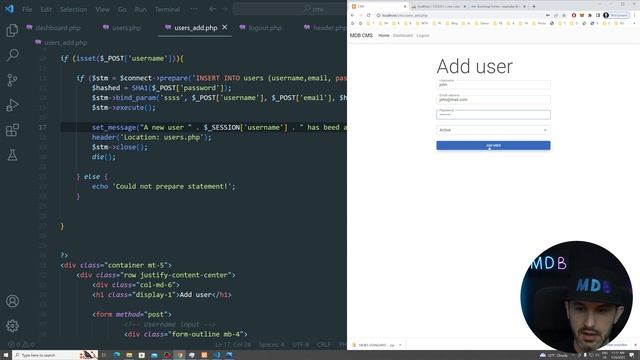Screen dimensions: 640x360
Task: Open VS Code from the taskbar
Action: pos(217,355)
